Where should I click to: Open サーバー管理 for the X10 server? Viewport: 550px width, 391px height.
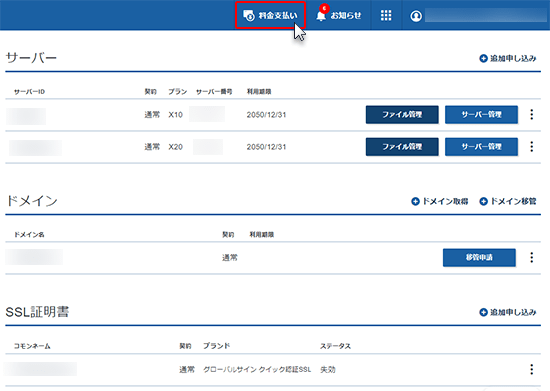tap(481, 114)
